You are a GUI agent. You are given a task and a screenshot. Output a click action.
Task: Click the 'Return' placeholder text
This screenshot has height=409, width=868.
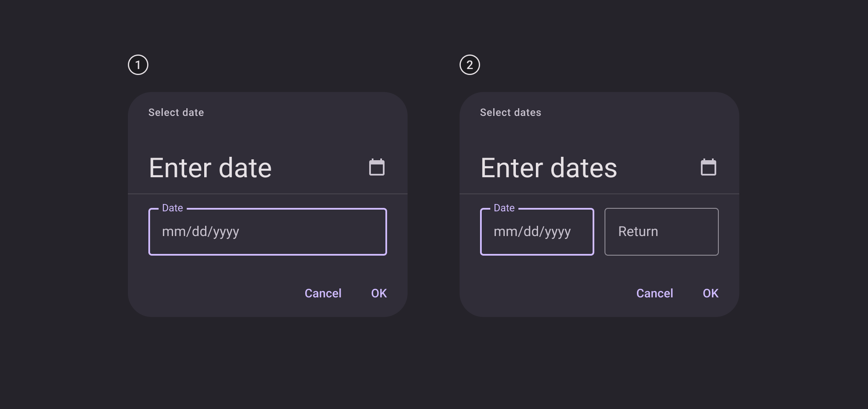(x=638, y=232)
